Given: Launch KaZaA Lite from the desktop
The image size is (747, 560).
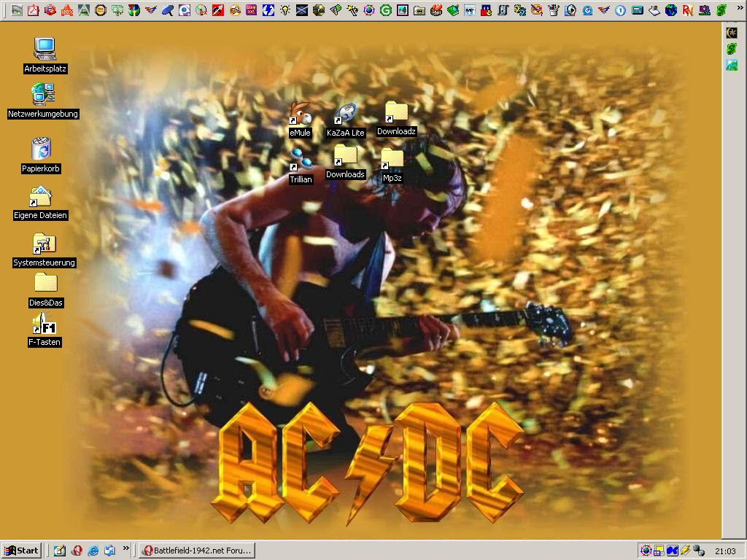Looking at the screenshot, I should tap(345, 115).
